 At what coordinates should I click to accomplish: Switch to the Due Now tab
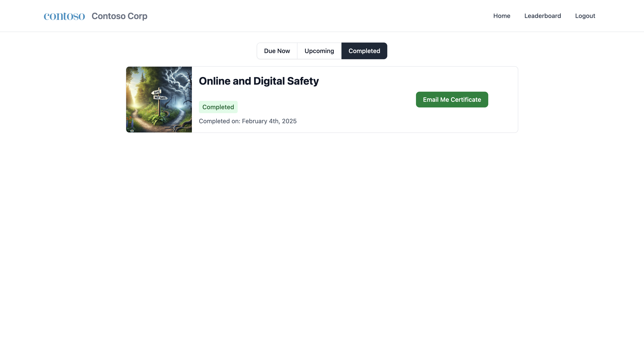277,51
